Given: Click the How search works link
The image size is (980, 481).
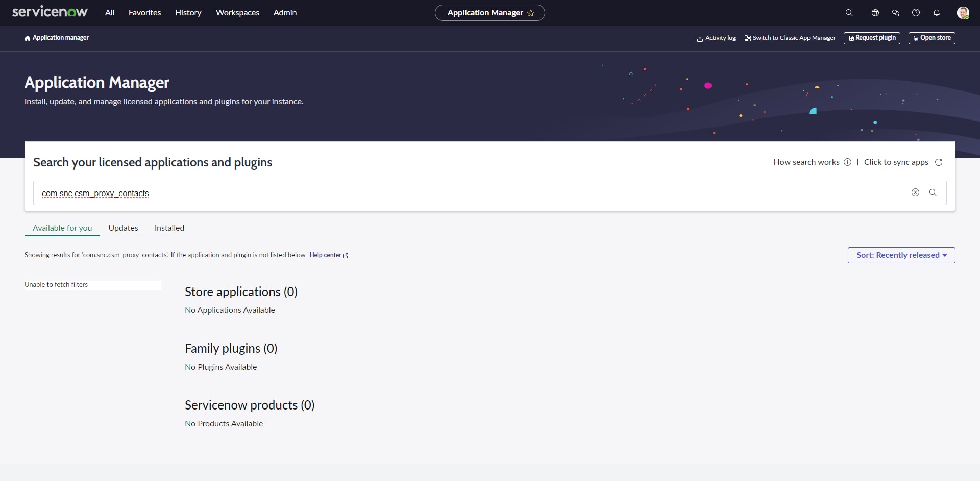Looking at the screenshot, I should coord(806,162).
